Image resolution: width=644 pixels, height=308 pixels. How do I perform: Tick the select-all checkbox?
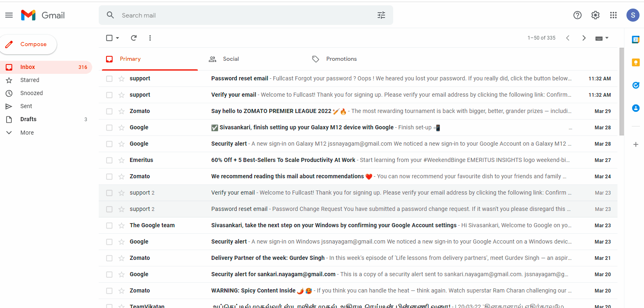[x=109, y=38]
